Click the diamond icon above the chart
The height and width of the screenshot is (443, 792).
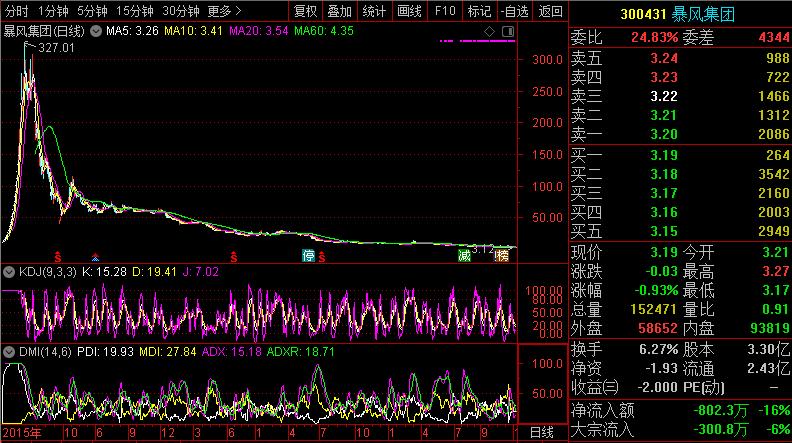[x=489, y=31]
